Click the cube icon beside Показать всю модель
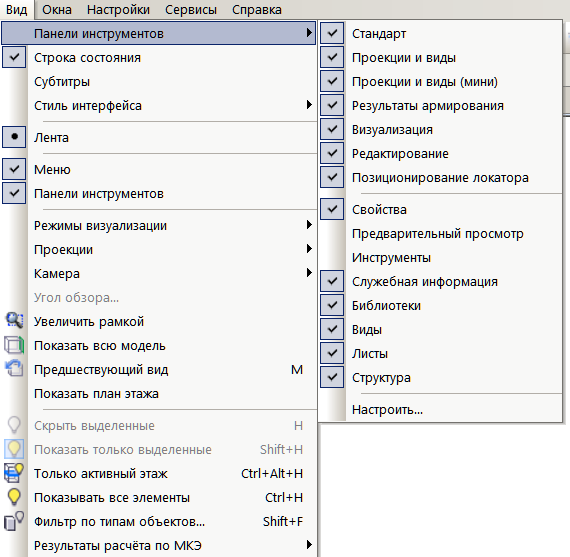This screenshot has height=557, width=570. [x=14, y=345]
